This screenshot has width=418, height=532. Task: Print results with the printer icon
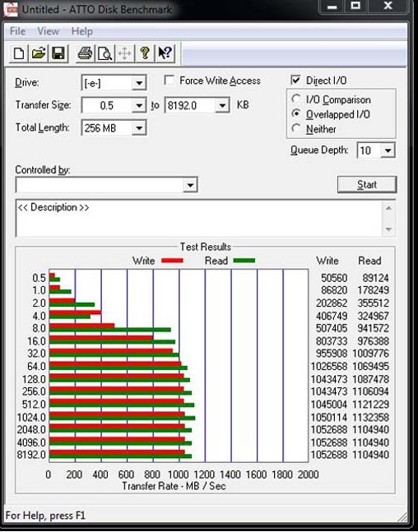[x=85, y=53]
